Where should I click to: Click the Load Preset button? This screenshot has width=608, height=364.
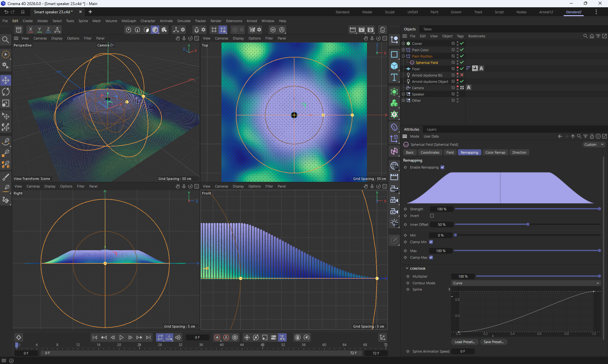[x=465, y=342]
